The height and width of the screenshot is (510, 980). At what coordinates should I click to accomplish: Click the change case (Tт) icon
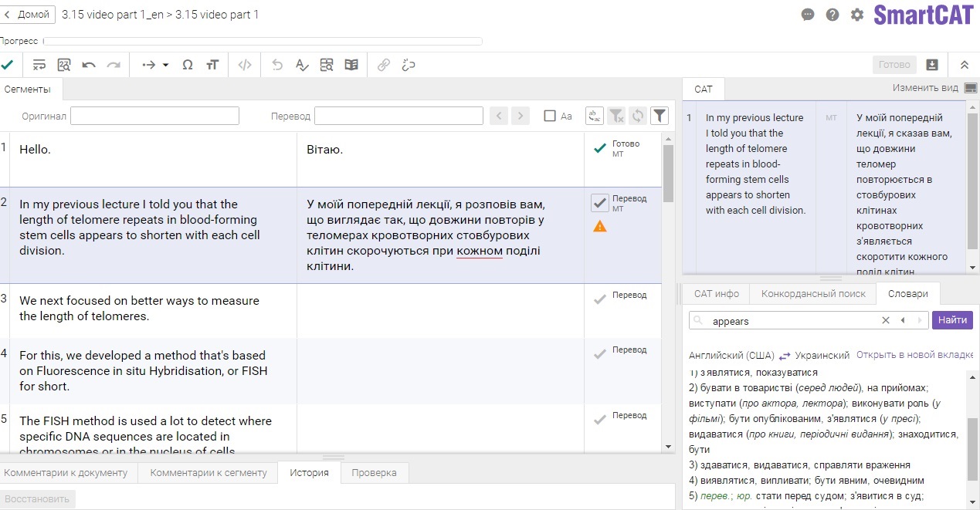coord(212,65)
